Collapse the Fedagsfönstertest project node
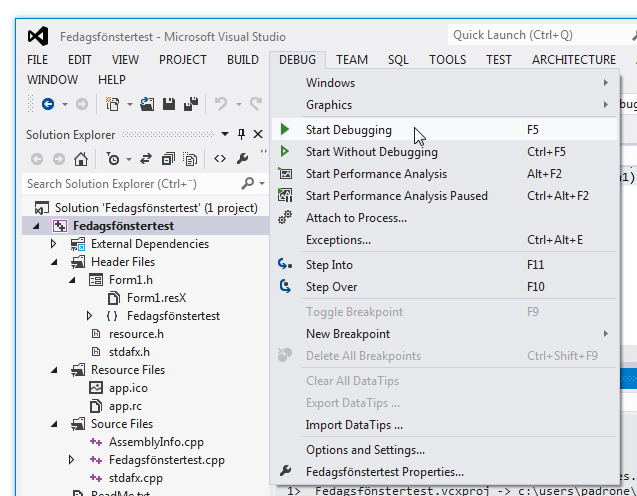The image size is (637, 496). tap(36, 226)
